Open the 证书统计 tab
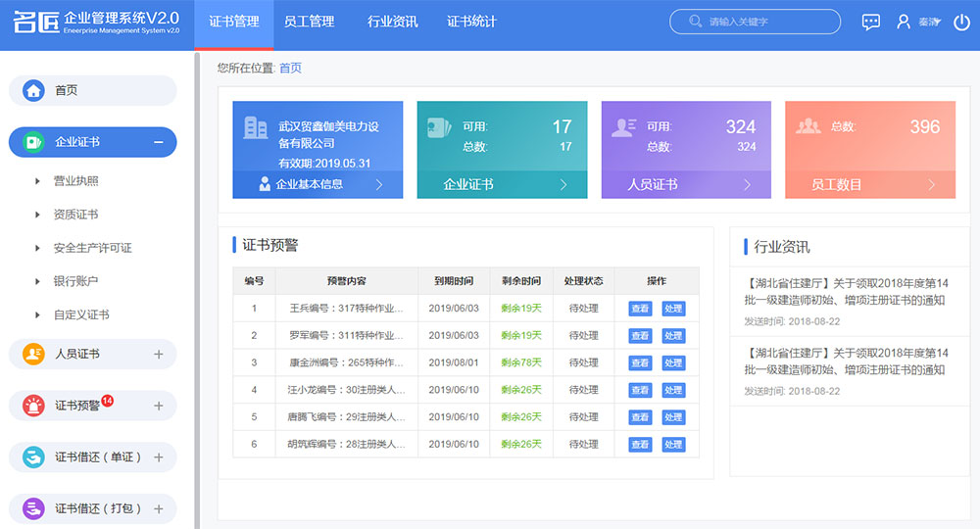This screenshot has width=980, height=529. pos(471,22)
